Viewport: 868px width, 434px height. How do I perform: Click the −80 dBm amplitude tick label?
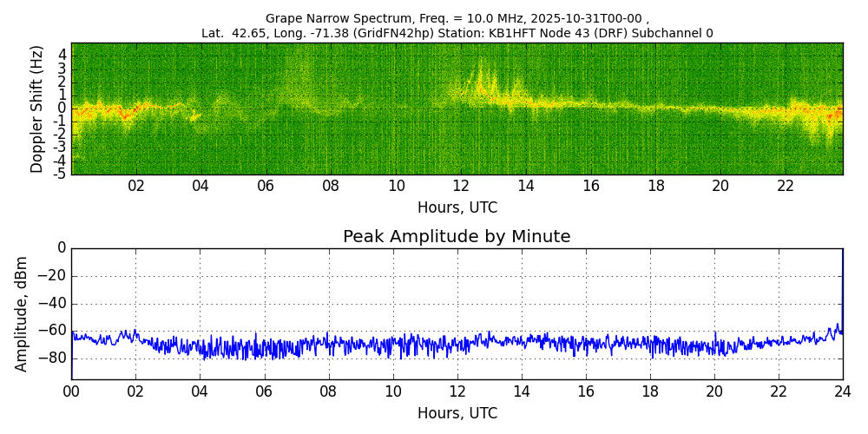click(x=50, y=358)
